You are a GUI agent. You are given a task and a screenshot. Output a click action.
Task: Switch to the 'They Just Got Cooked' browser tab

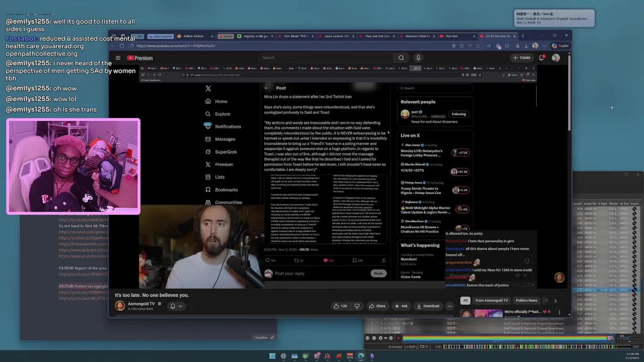click(377, 36)
